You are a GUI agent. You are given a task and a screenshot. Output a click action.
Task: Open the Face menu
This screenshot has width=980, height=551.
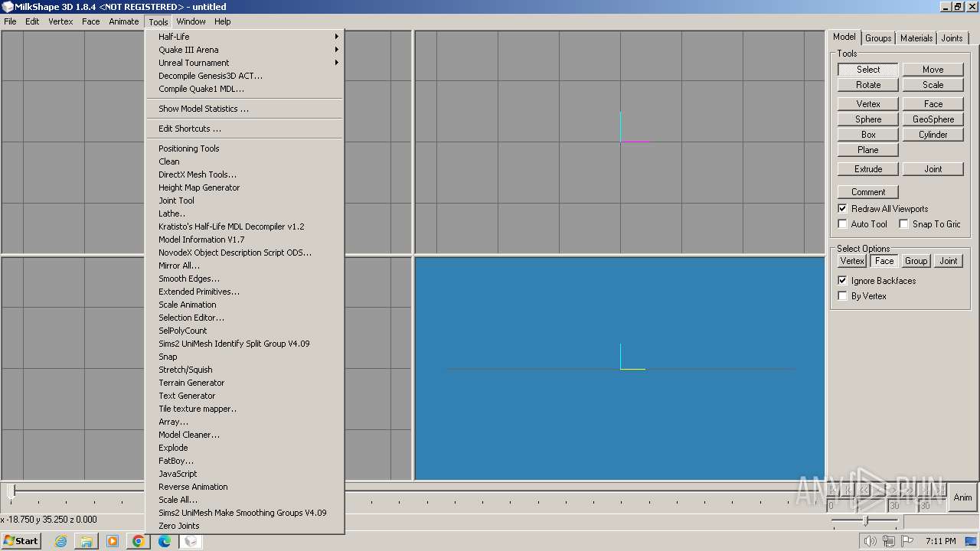click(91, 21)
